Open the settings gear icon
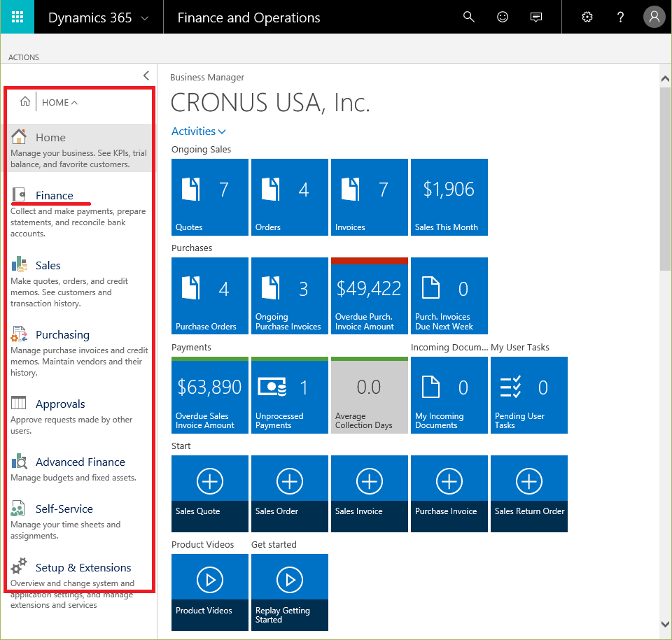The width and height of the screenshot is (672, 640). click(x=587, y=17)
